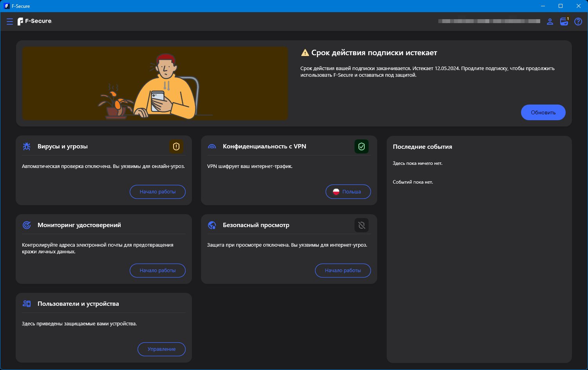Image resolution: width=588 pixels, height=370 pixels.
Task: Click the green VPN protected shield icon
Action: coord(362,146)
